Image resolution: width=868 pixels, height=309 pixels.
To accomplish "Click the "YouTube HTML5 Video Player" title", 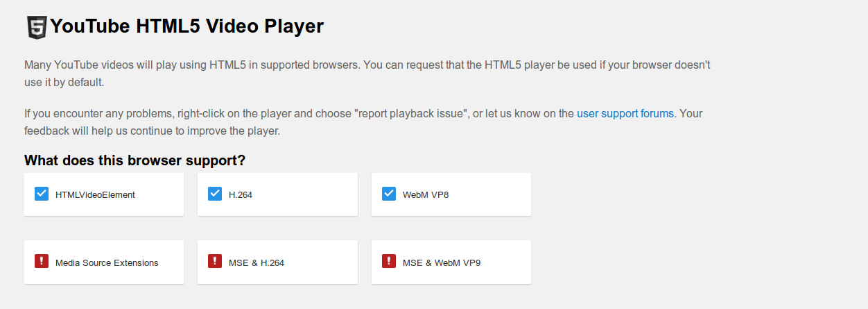I will (187, 26).
